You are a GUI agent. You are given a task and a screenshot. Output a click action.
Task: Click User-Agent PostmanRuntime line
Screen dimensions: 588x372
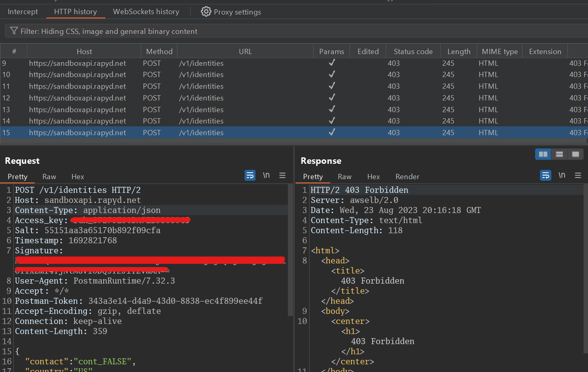(x=95, y=281)
